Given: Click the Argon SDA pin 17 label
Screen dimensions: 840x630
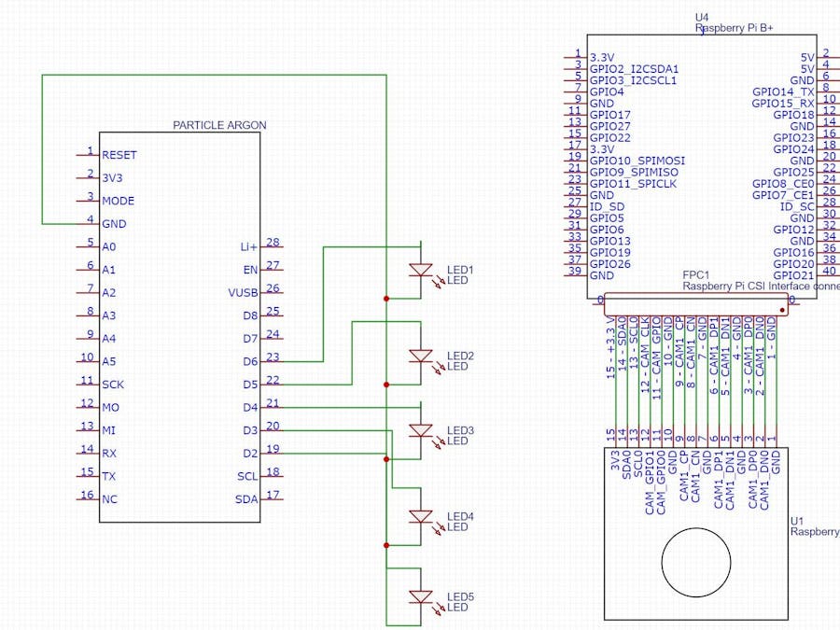Looking at the screenshot, I should click(x=247, y=499).
